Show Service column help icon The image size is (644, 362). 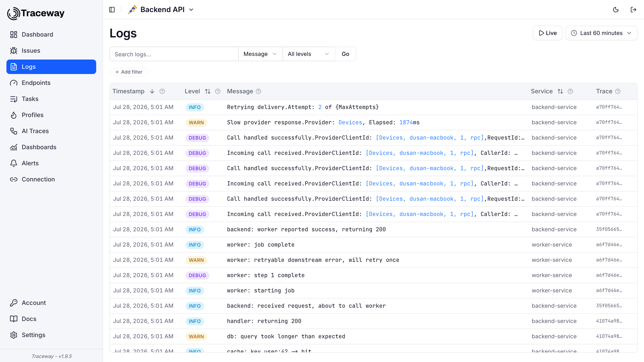570,92
